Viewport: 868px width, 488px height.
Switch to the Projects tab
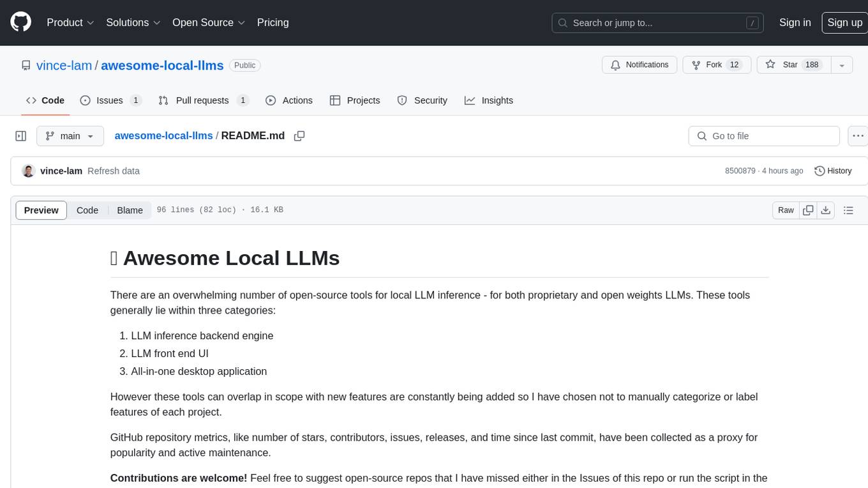pyautogui.click(x=355, y=100)
